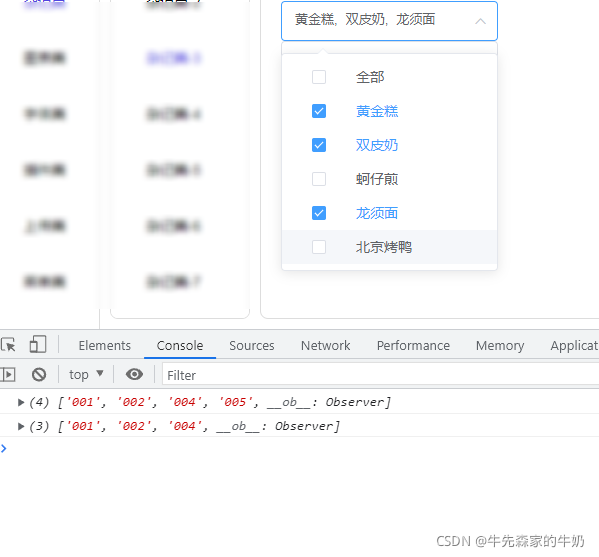Viewport: 599px width, 557px height.
Task: Clear console with the ban icon
Action: [39, 374]
